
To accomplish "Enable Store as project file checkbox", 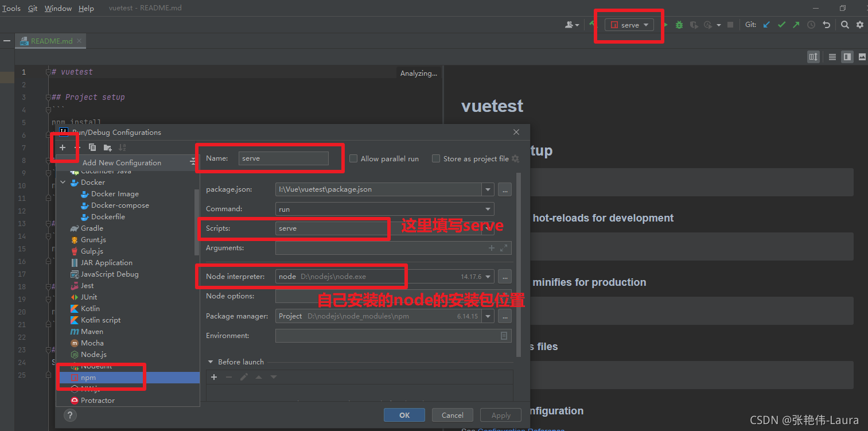I will tap(436, 158).
